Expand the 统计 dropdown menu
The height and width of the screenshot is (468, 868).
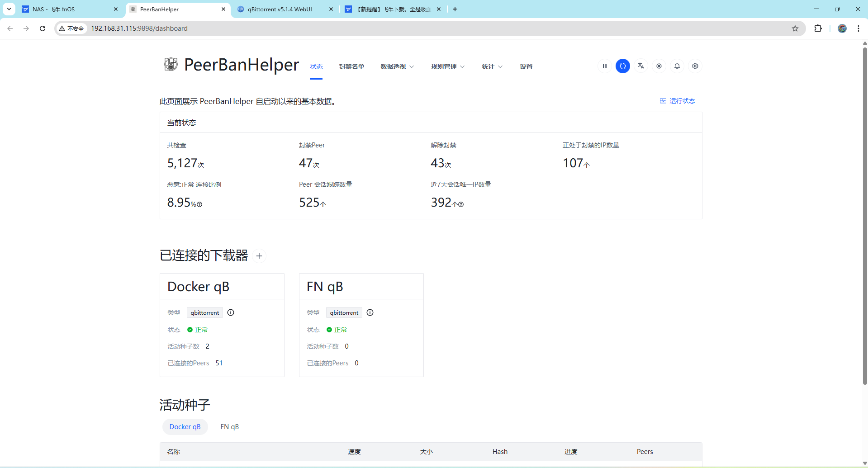(x=492, y=66)
